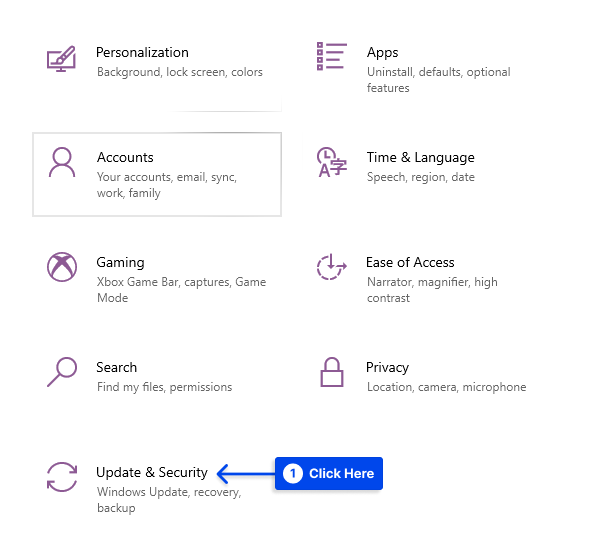Open the Personalization settings title
Image resolution: width=609 pixels, height=545 pixels.
click(x=142, y=52)
